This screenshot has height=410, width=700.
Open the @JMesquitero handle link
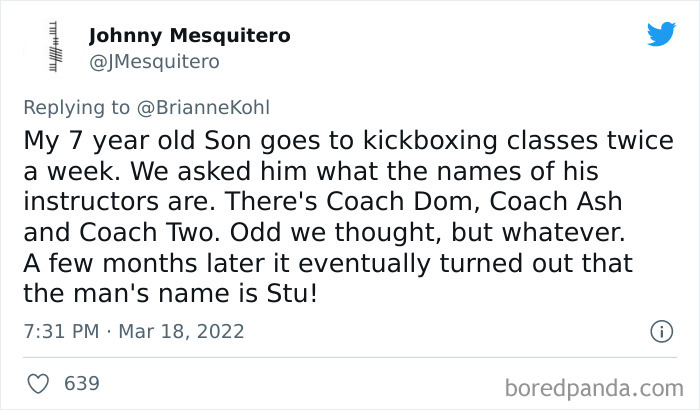click(x=154, y=62)
